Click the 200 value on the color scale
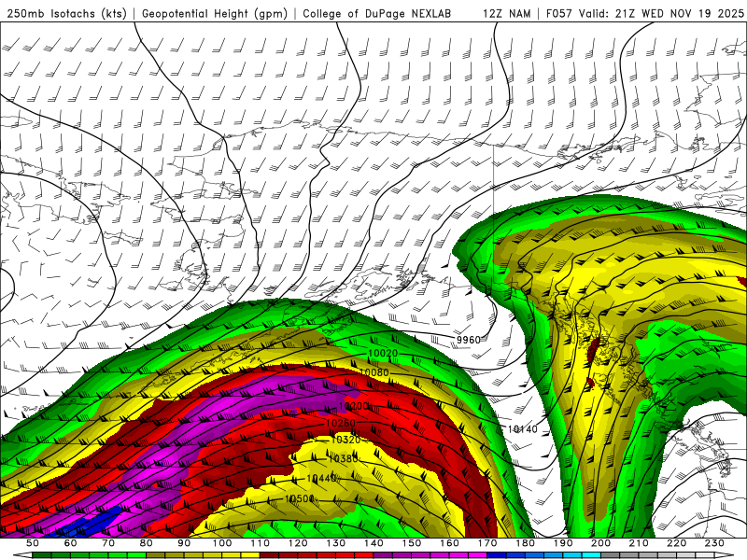 (x=600, y=543)
